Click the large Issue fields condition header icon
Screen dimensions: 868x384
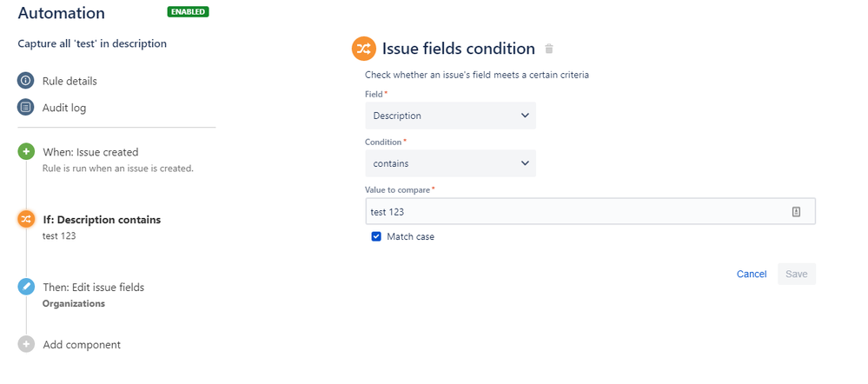point(364,49)
